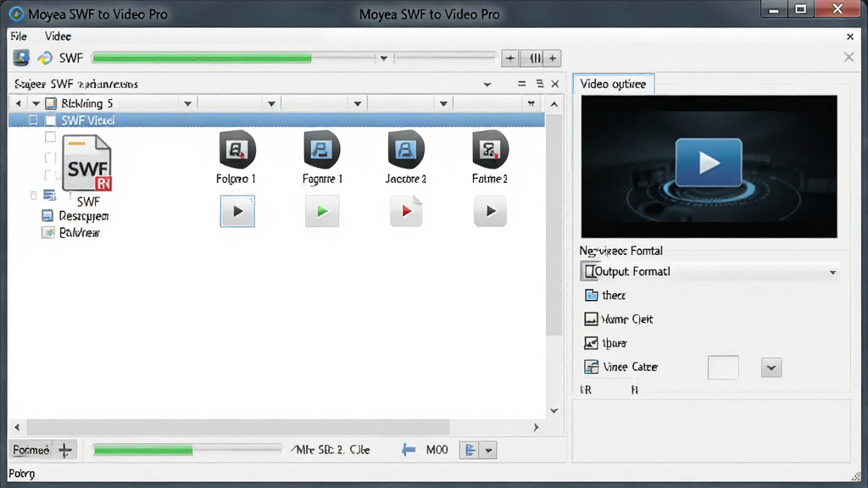
Task: Select the Folpro 1 icon
Action: click(x=237, y=149)
